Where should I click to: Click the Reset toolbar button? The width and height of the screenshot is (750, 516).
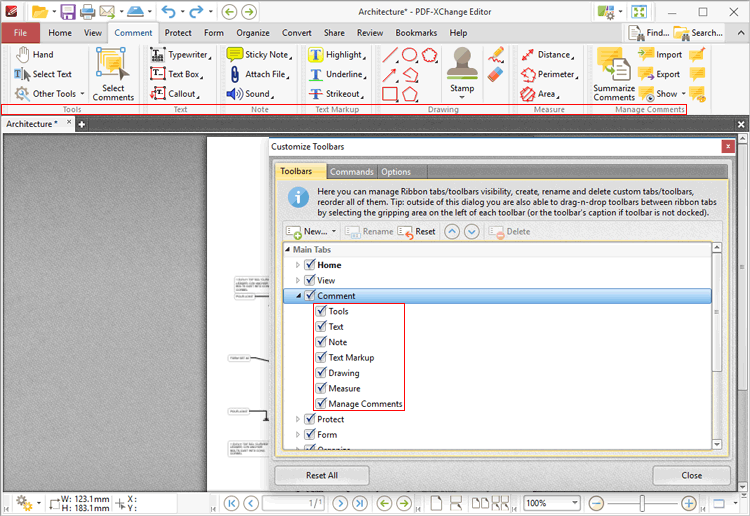click(417, 231)
